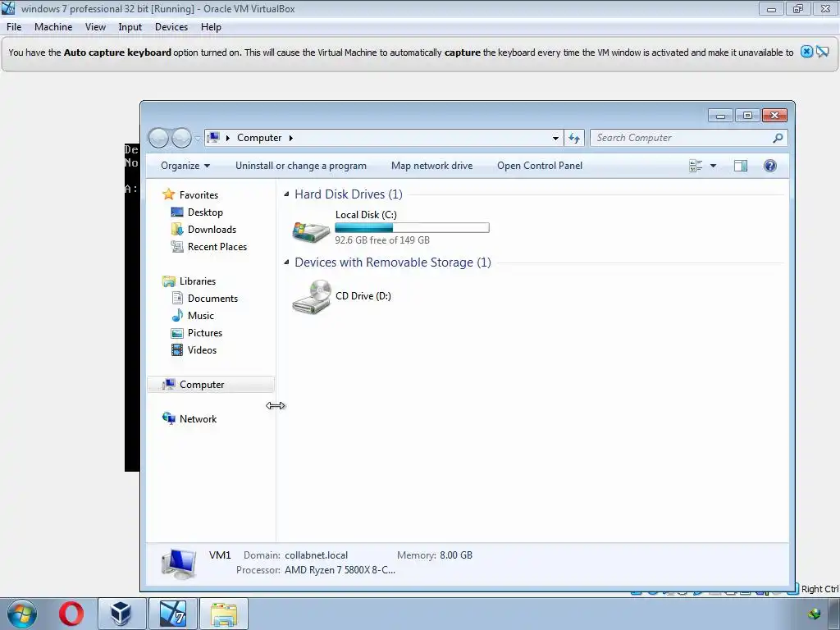Click the system tray network icon
Viewport: 840px width, 630px height.
(815, 614)
